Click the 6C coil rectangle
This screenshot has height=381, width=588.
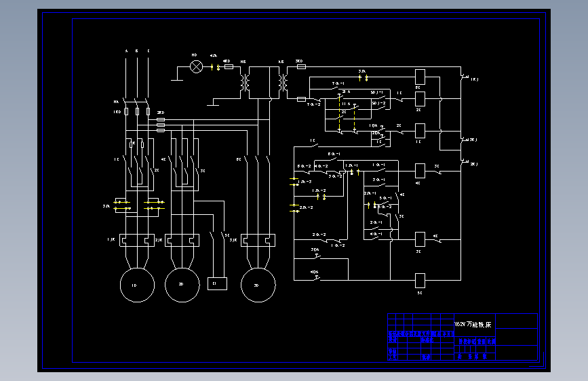click(420, 77)
